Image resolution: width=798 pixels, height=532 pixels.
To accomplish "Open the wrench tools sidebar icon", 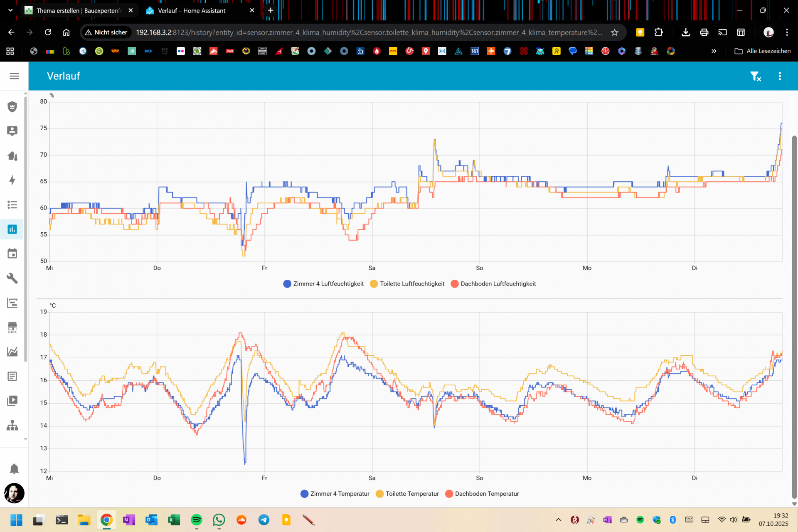I will [12, 278].
